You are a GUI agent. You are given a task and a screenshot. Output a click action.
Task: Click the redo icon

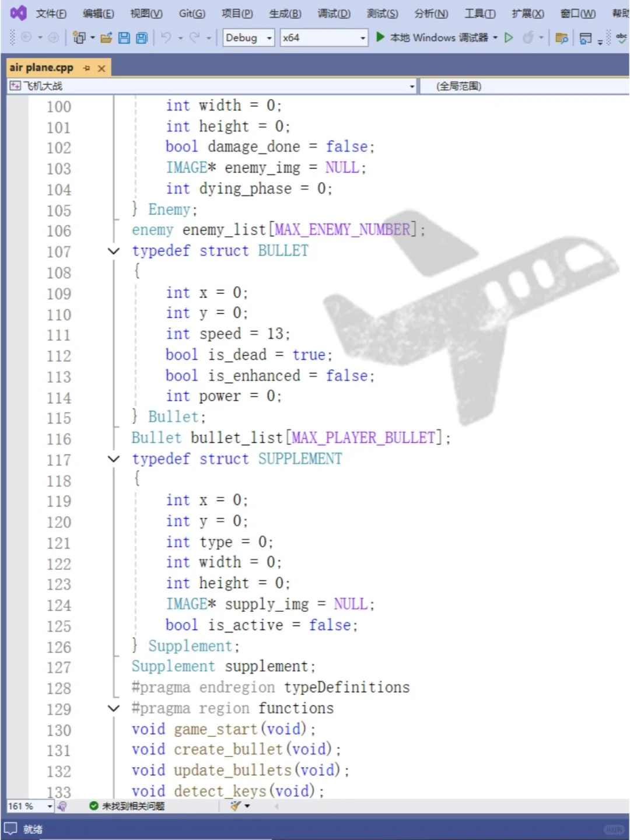[194, 37]
